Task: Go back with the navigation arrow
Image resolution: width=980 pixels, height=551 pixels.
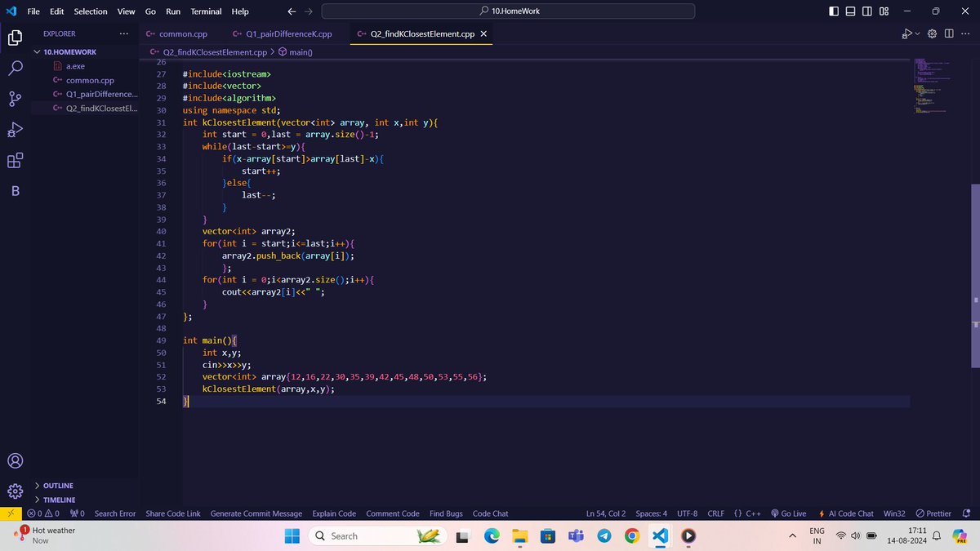Action: (x=292, y=11)
